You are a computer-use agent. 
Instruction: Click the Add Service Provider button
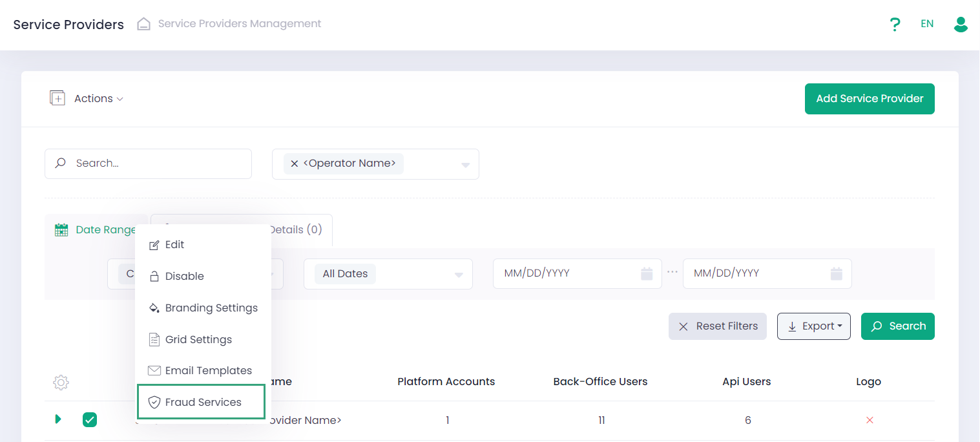tap(870, 99)
